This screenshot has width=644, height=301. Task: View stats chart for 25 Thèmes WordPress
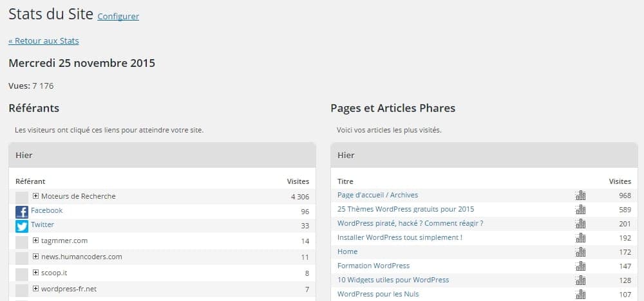581,210
